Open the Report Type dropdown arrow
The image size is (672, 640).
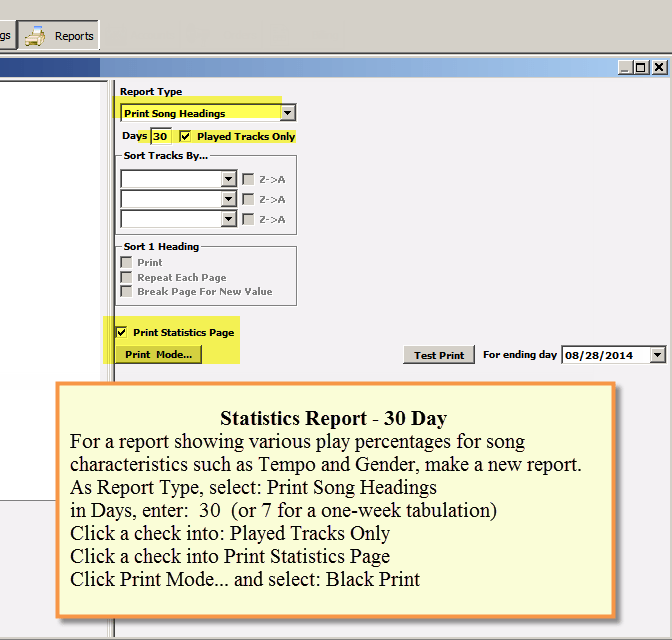tap(288, 113)
